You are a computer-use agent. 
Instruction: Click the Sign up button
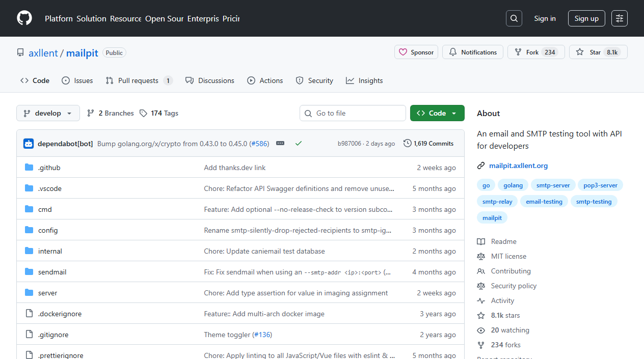click(x=586, y=18)
